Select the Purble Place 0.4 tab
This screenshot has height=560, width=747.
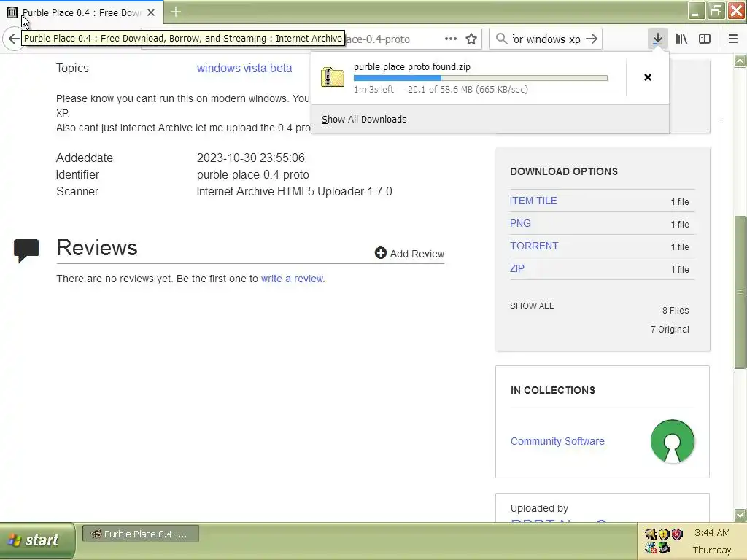pos(82,12)
